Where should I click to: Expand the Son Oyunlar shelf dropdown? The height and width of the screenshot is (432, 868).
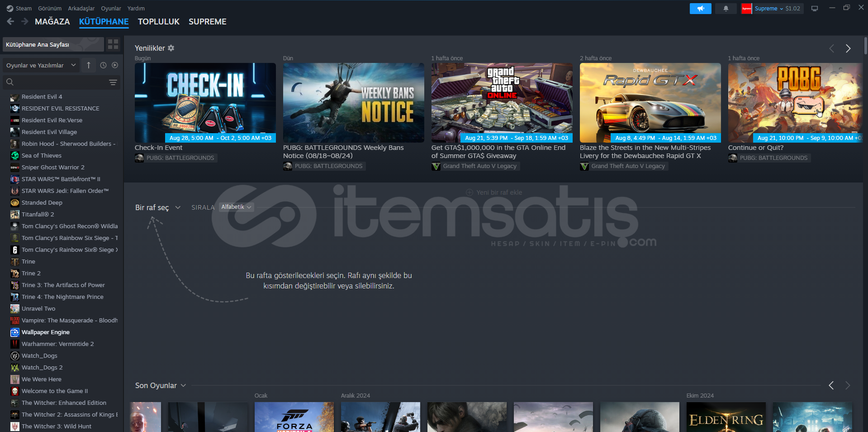[161, 385]
